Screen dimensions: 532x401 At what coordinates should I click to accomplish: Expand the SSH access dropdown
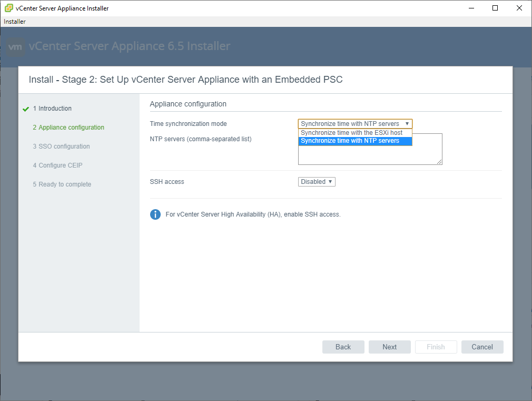pyautogui.click(x=317, y=182)
